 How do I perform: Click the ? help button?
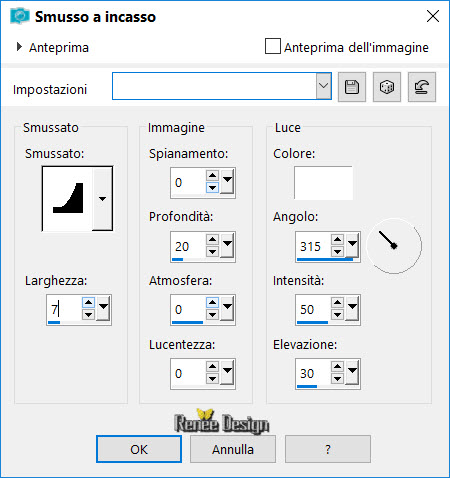328,449
